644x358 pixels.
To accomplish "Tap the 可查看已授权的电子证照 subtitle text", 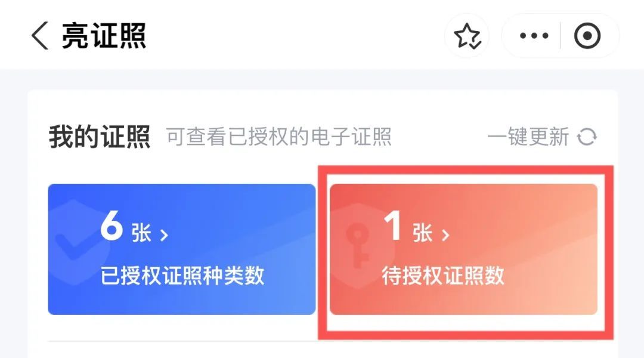I will point(279,137).
